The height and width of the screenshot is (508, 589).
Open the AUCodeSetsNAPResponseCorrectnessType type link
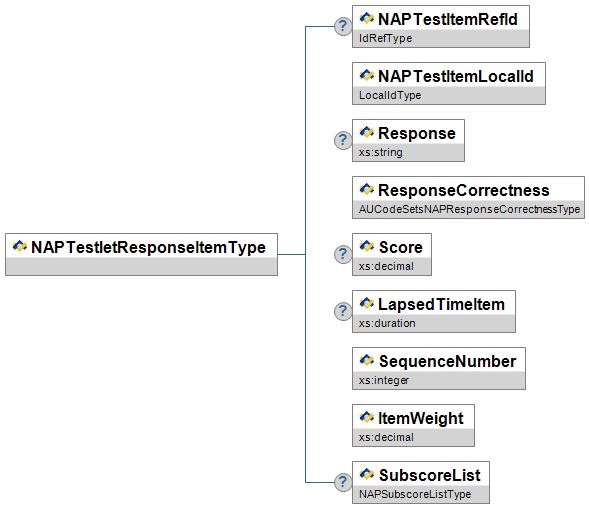469,209
